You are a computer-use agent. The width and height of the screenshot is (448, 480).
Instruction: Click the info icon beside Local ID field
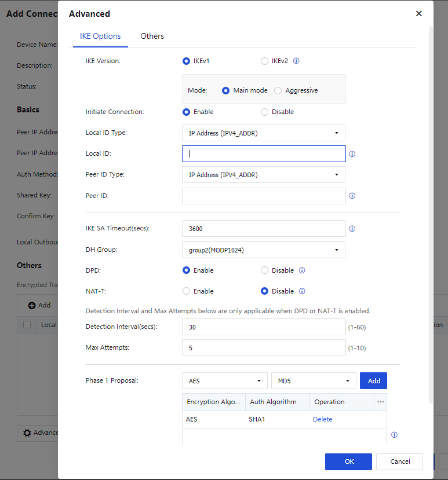(x=352, y=154)
